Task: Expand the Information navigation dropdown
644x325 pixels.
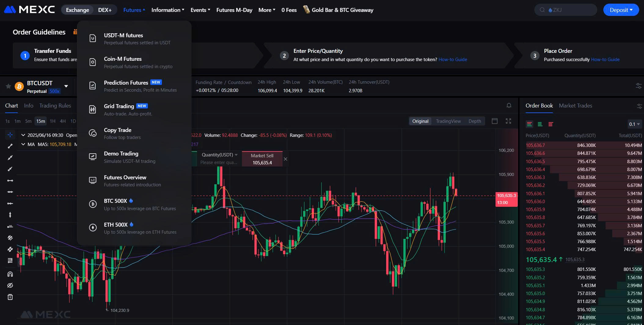Action: (x=168, y=10)
